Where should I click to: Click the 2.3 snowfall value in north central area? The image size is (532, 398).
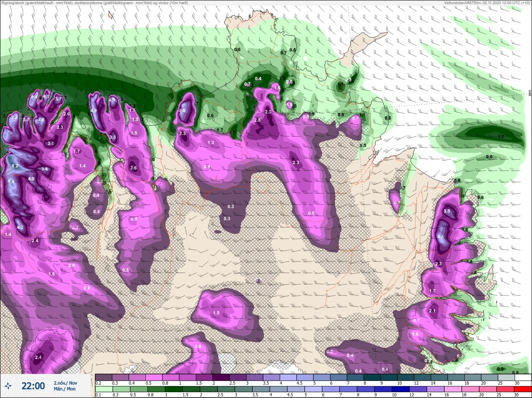click(x=296, y=162)
